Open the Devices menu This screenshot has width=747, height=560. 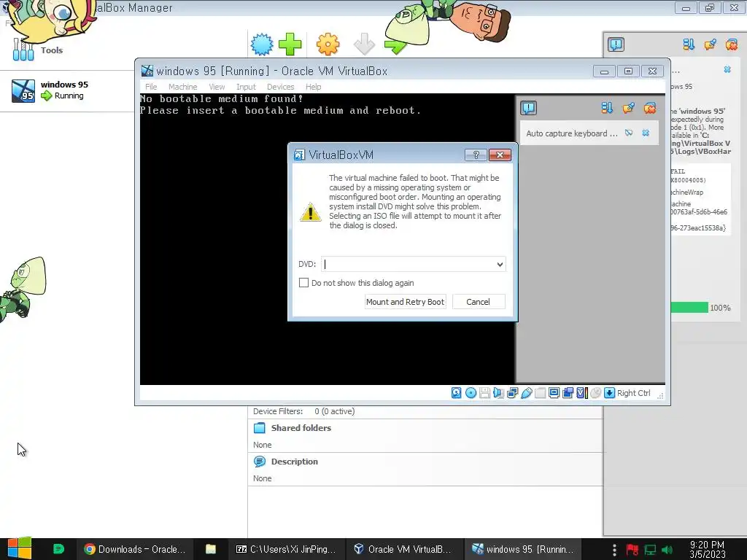point(281,87)
